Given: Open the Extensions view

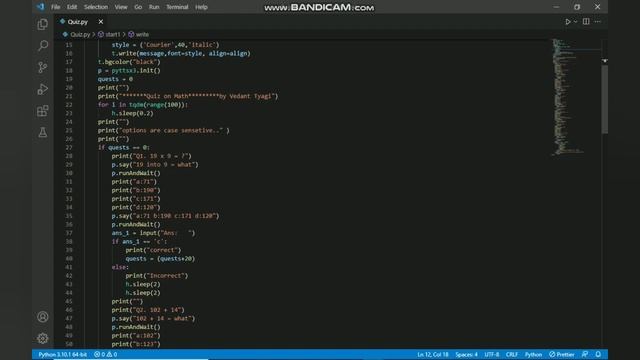Looking at the screenshot, I should [42, 111].
